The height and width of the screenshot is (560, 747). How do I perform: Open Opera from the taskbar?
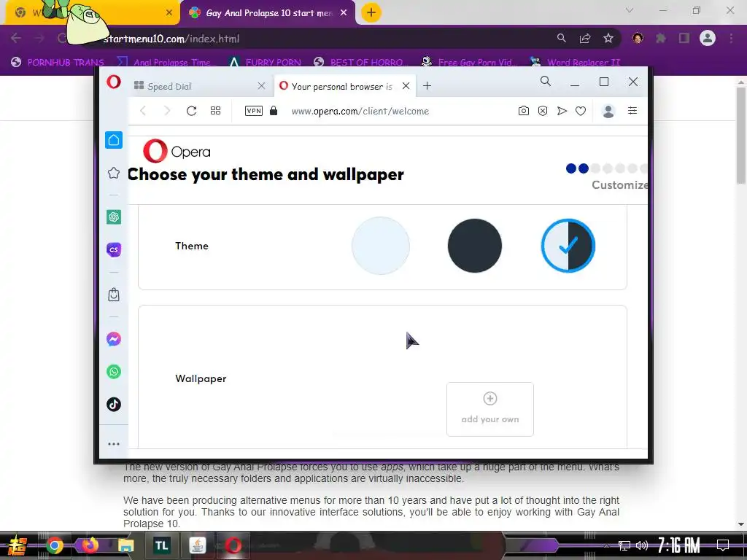point(233,545)
